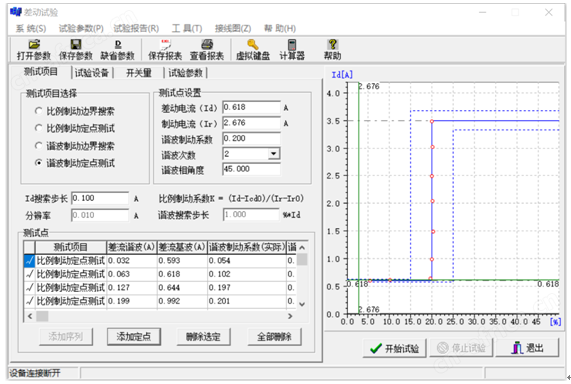Toggle checkmark for row with 0.032
Screen dimensions: 571x384
click(29, 260)
